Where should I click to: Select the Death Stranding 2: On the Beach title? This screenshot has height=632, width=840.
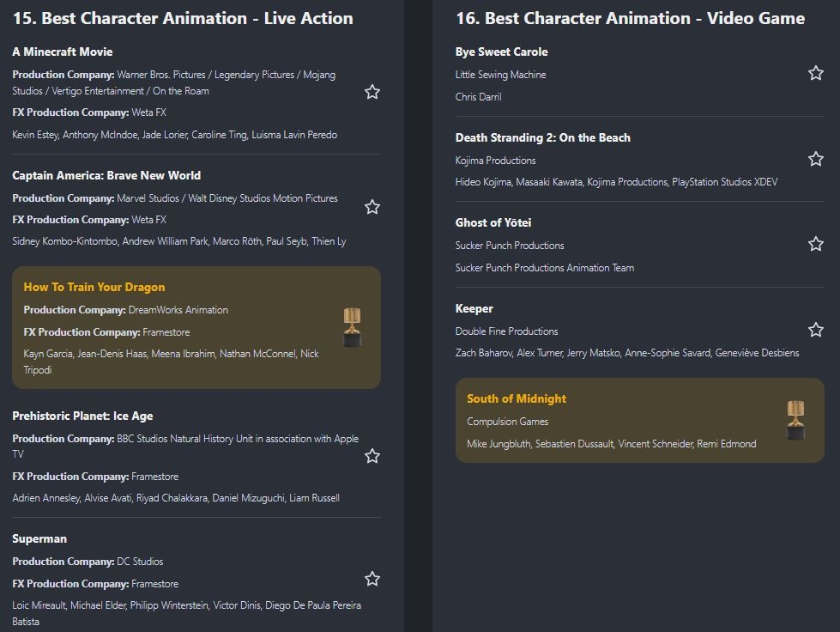click(x=542, y=137)
